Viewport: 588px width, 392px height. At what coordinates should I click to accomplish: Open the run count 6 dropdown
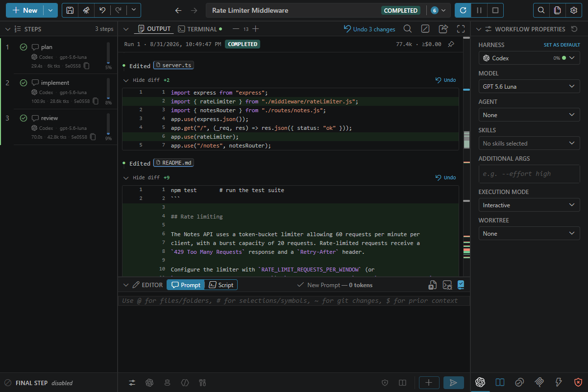tap(439, 10)
